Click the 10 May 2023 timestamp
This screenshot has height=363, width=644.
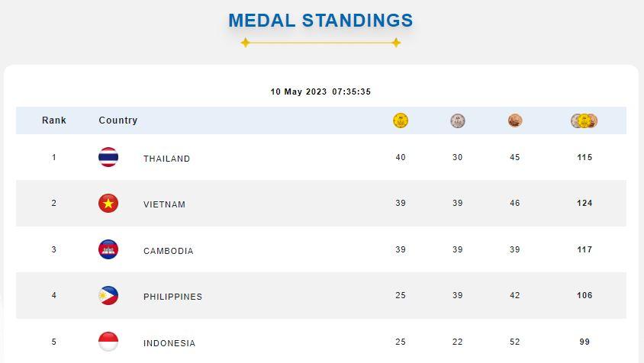tap(320, 92)
